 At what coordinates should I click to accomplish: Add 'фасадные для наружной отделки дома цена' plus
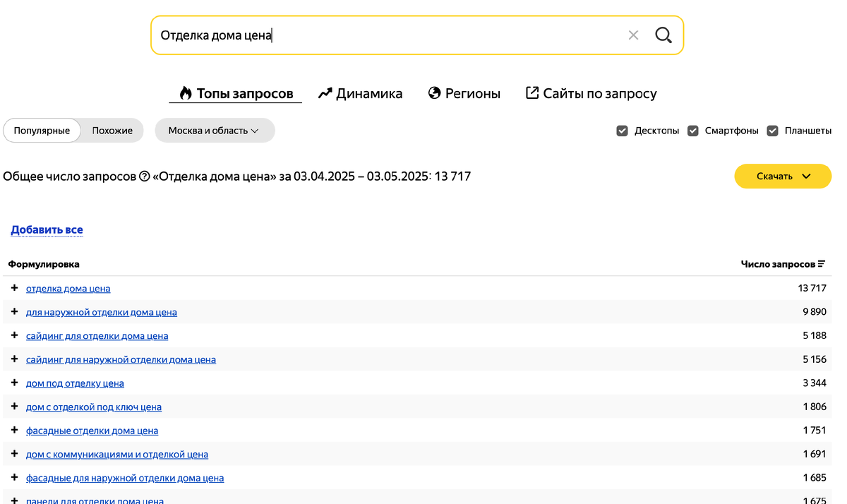click(14, 477)
